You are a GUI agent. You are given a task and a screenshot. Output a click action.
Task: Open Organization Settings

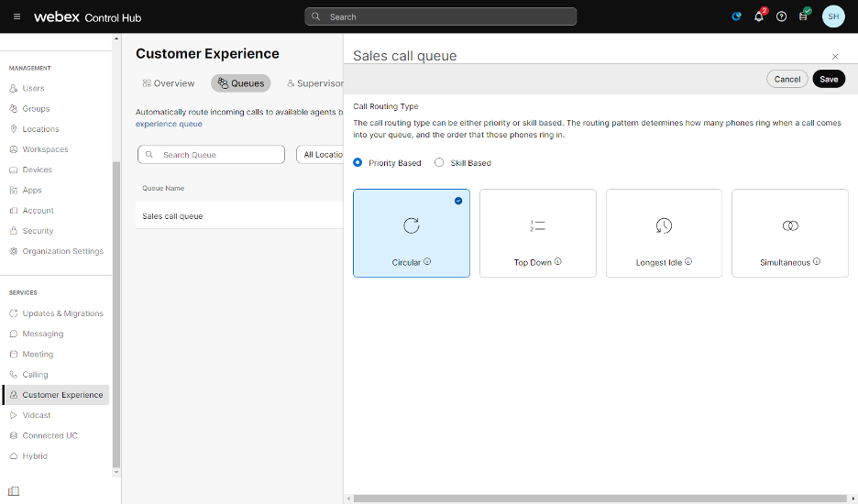pos(63,251)
